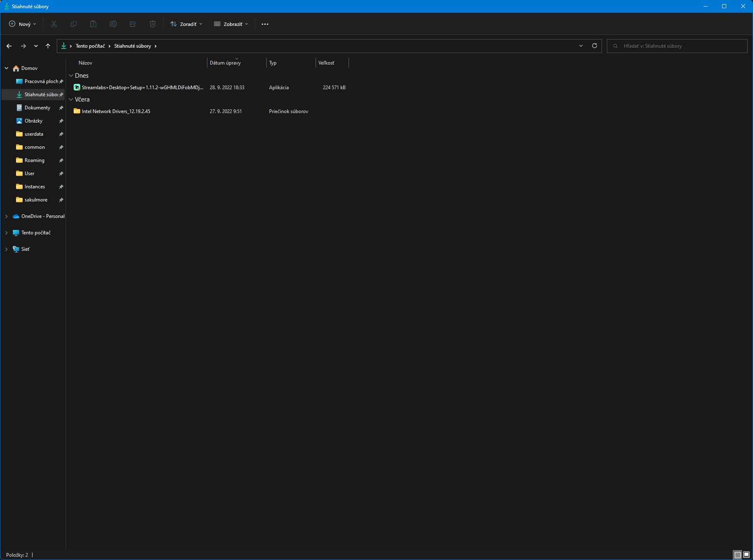Open the three-dot See more menu

265,24
